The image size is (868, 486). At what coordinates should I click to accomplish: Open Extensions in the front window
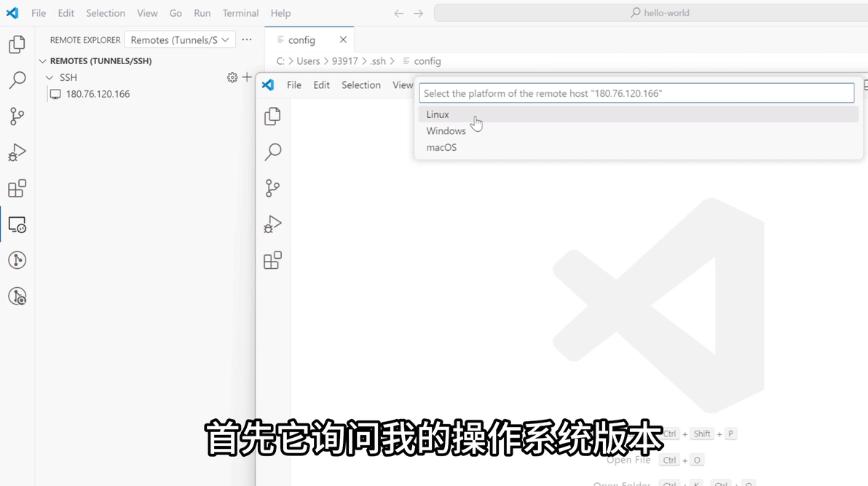(272, 260)
